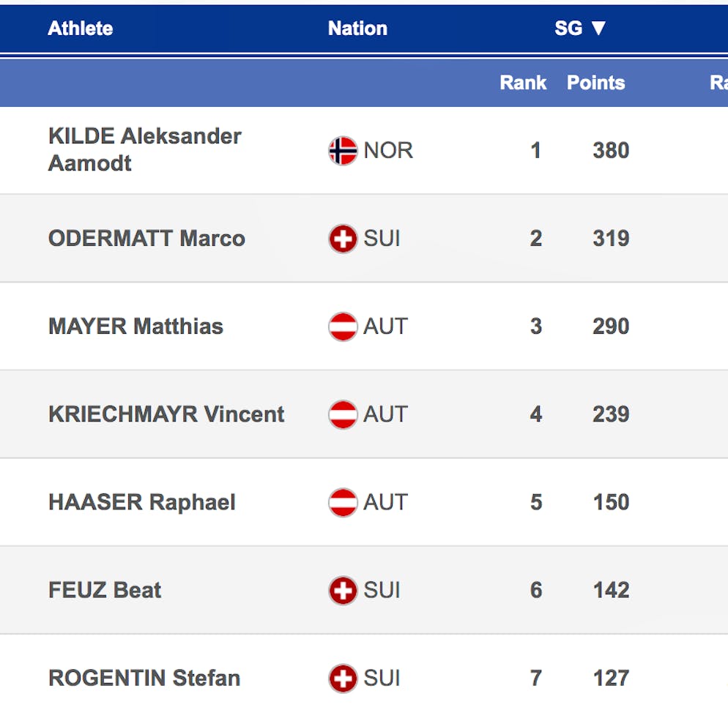
Task: Click Swiss flag icon in Rogentin row
Action: [x=343, y=678]
